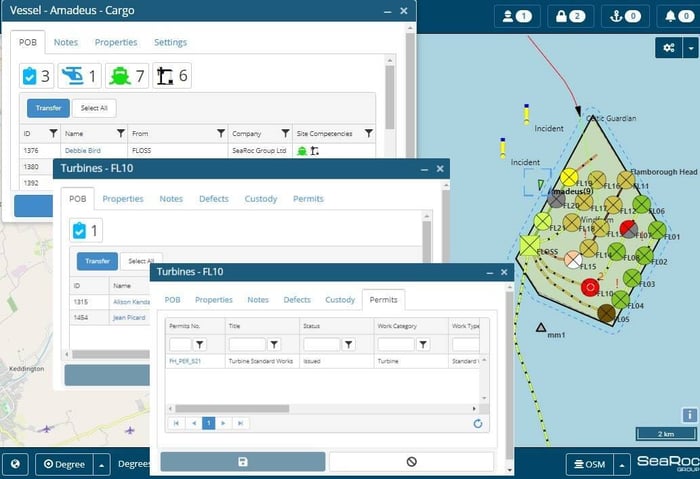
Task: Expand the dropdown arrow beside map settings gears
Action: (691, 47)
